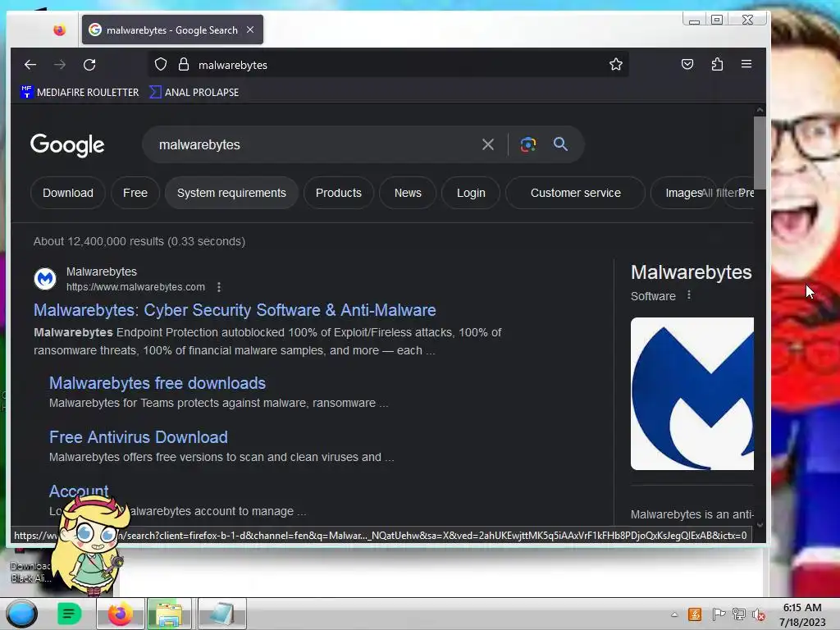Screen dimensions: 840x630
Task: Open the Windows Start orb
Action: point(21,614)
